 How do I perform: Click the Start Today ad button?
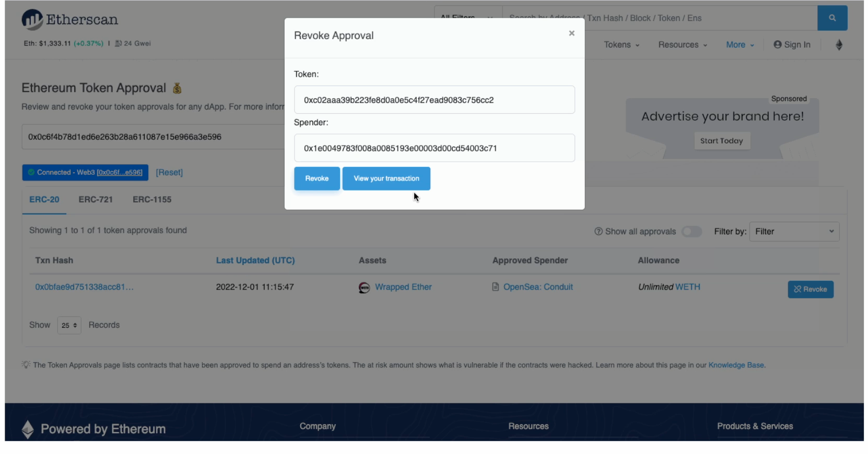coord(722,141)
